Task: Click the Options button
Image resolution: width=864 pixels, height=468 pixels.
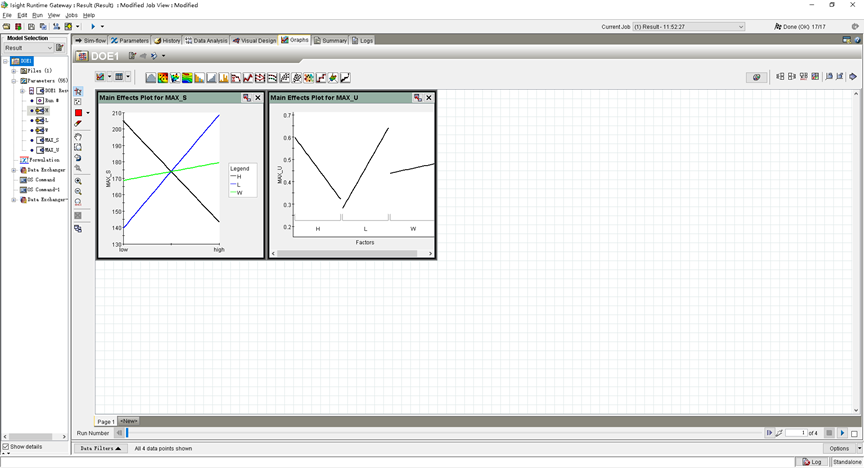Action: (840, 449)
